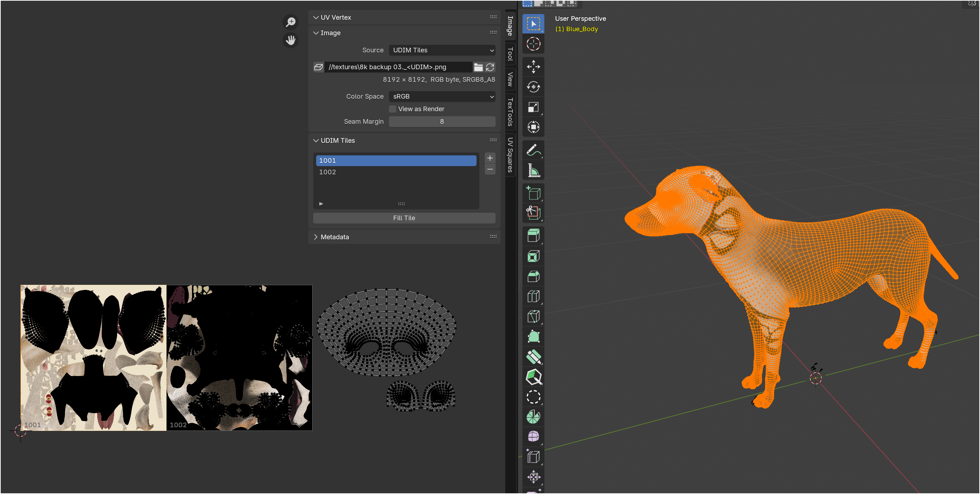
Task: Click the "(1) Blue_Body" viewport label
Action: pyautogui.click(x=576, y=29)
